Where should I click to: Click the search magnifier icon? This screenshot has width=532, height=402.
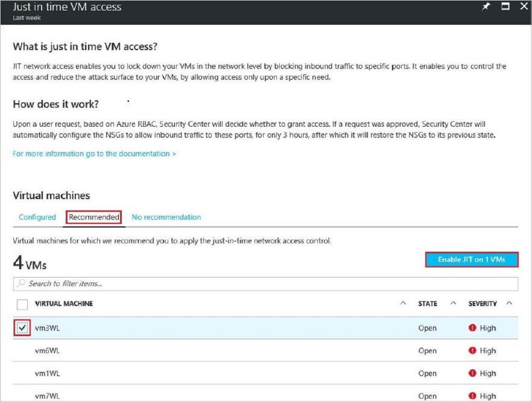click(21, 283)
